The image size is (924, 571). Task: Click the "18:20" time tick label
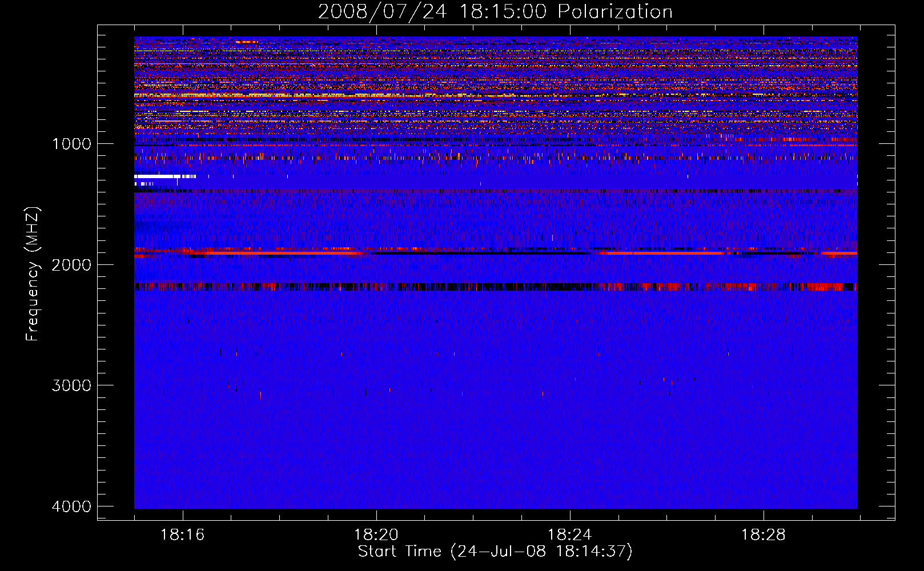(376, 535)
